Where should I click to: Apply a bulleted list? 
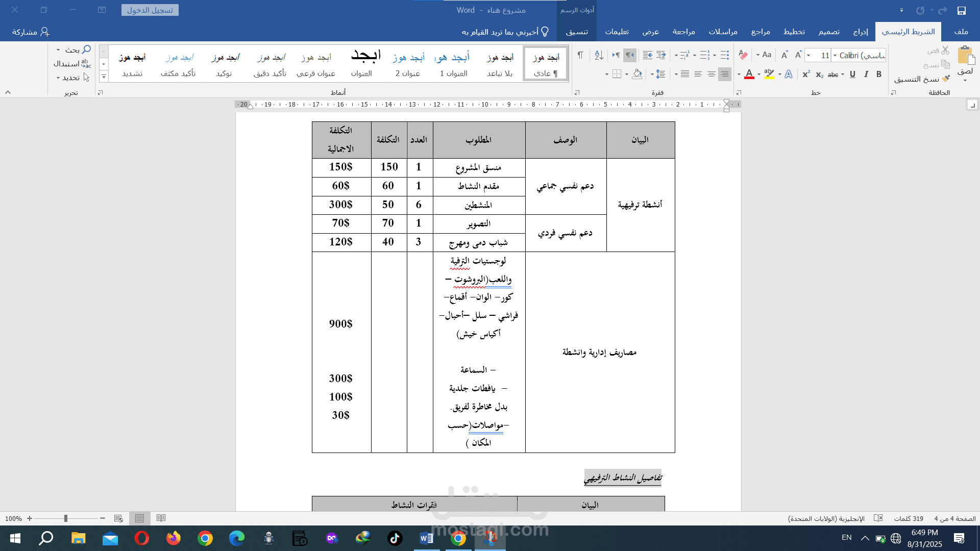725,55
